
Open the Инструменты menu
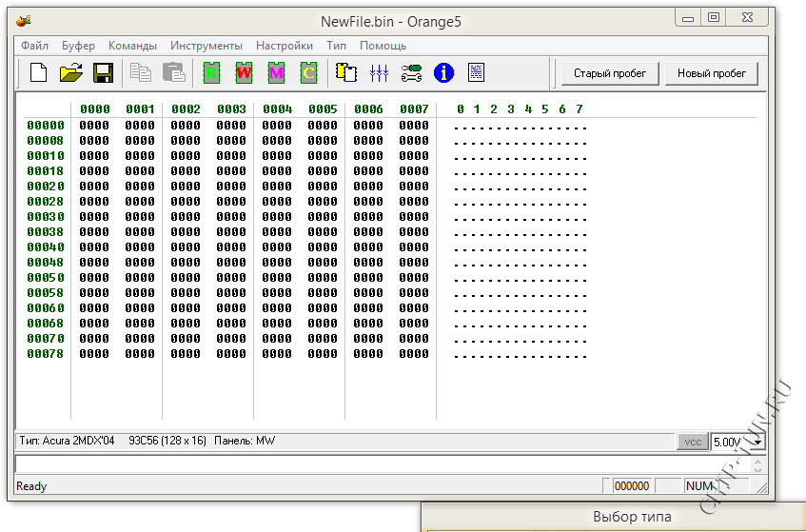pos(206,46)
